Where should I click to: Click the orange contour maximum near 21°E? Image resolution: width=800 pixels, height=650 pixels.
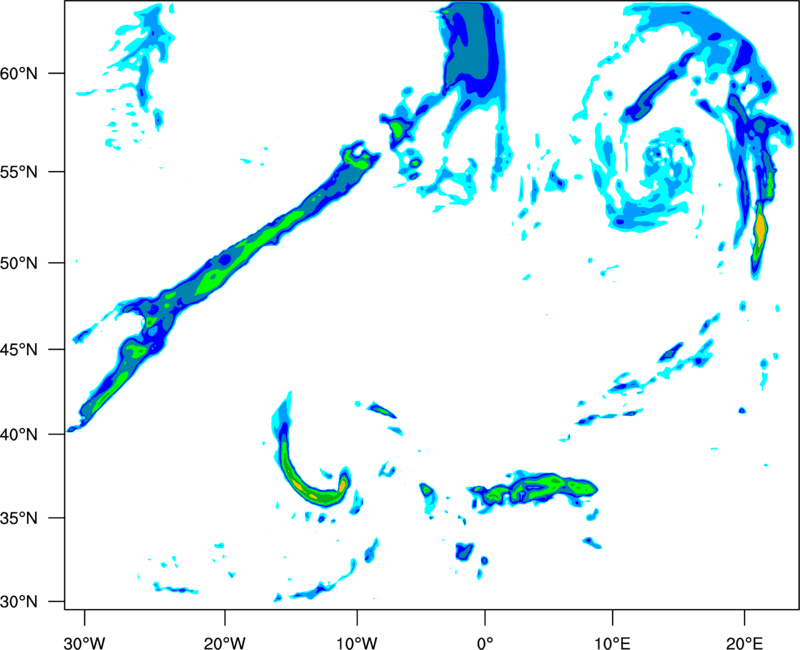(x=761, y=230)
